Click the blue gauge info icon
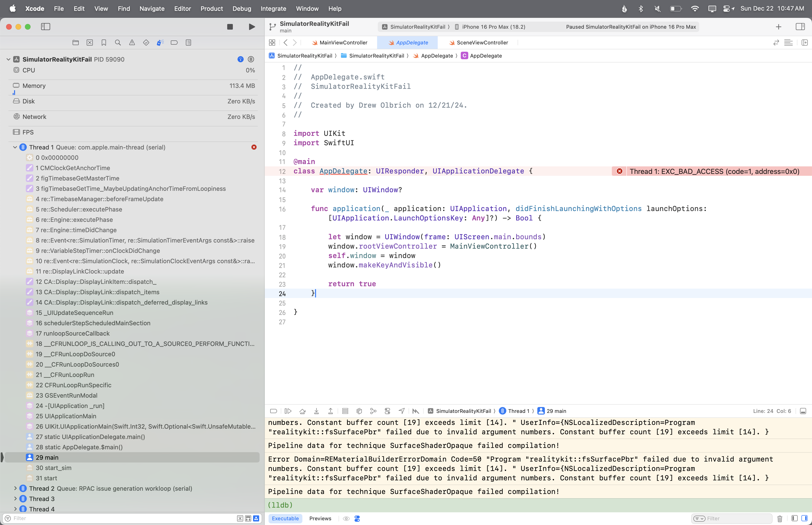Screen dimensions: 812x525 point(241,59)
